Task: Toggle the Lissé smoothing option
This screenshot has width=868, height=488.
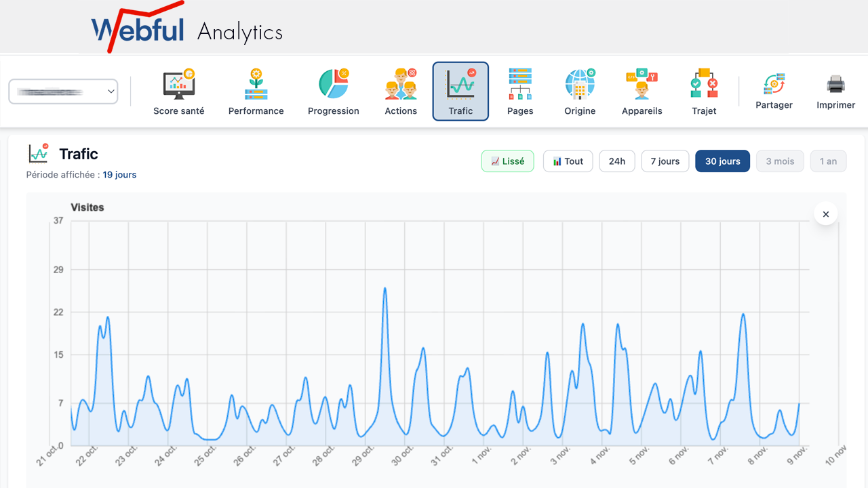Action: tap(508, 161)
